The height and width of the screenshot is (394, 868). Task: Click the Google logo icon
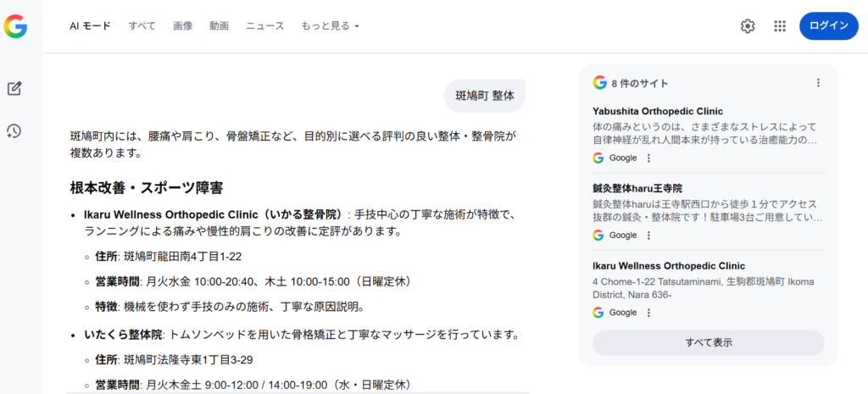[x=15, y=26]
